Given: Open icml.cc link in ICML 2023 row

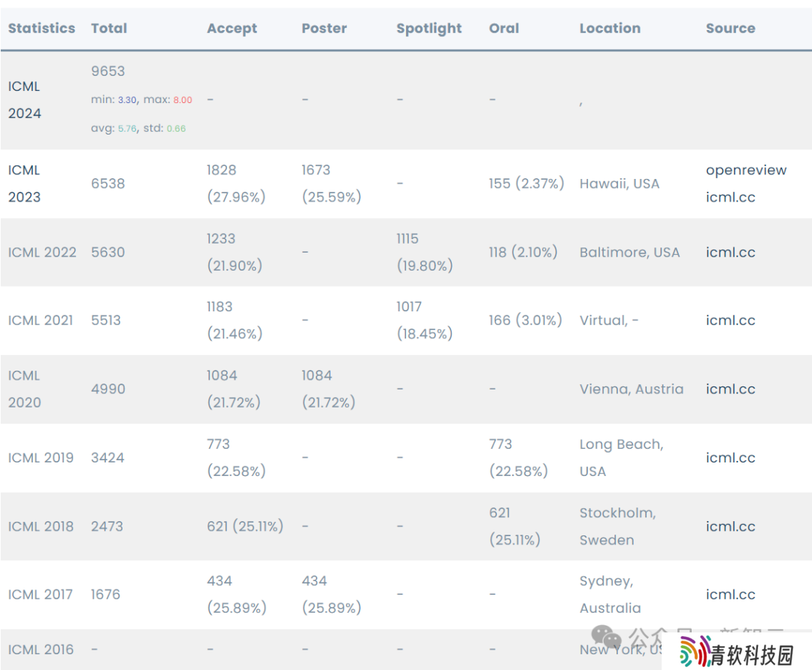Looking at the screenshot, I should pos(730,197).
